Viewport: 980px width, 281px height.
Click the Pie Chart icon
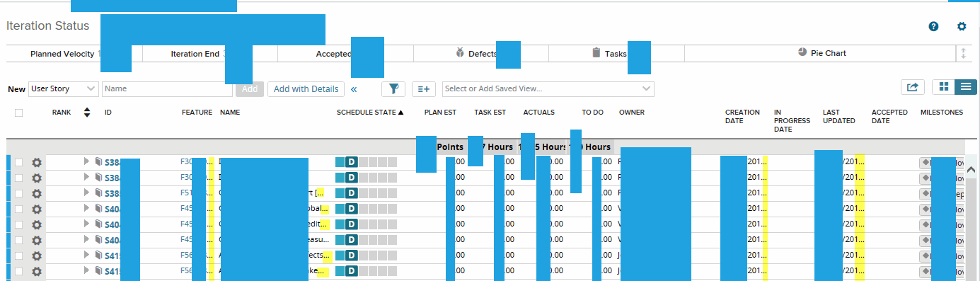pyautogui.click(x=802, y=52)
